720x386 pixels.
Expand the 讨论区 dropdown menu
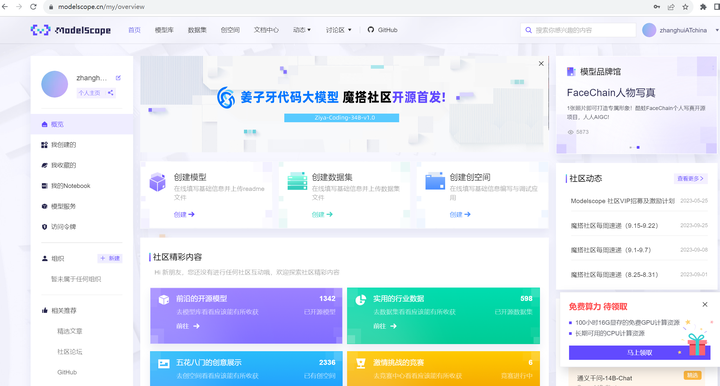click(x=338, y=30)
